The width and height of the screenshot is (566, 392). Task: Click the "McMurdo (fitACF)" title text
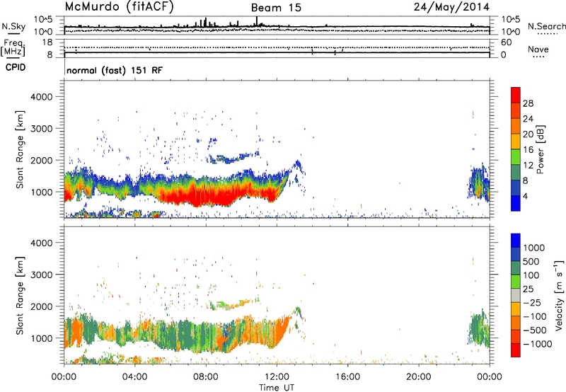point(119,7)
